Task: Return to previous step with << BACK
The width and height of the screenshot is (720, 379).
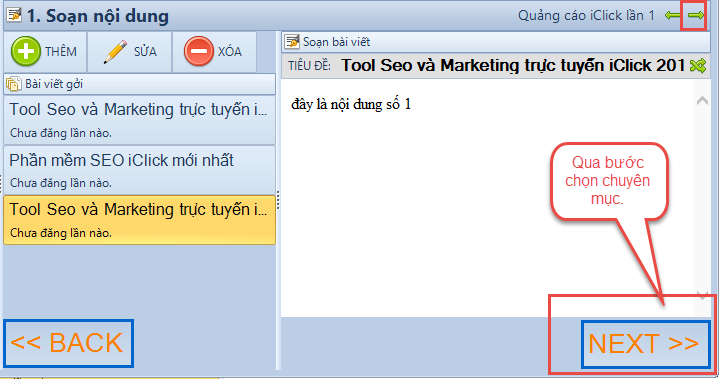Action: click(x=68, y=343)
